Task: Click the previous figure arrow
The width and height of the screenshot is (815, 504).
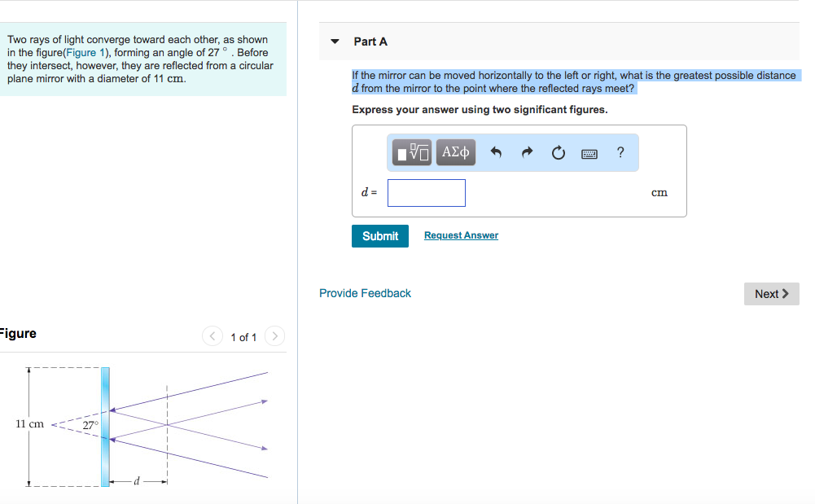Action: pos(212,336)
